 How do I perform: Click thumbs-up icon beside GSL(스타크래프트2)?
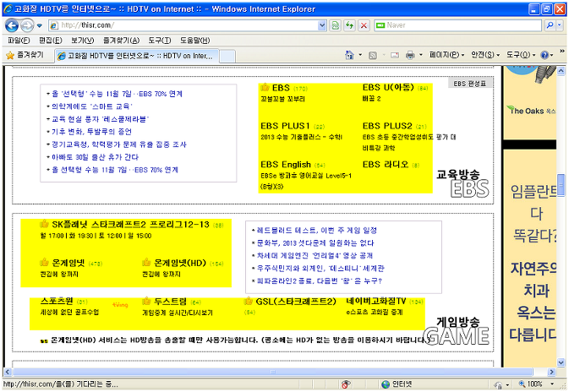coord(249,301)
